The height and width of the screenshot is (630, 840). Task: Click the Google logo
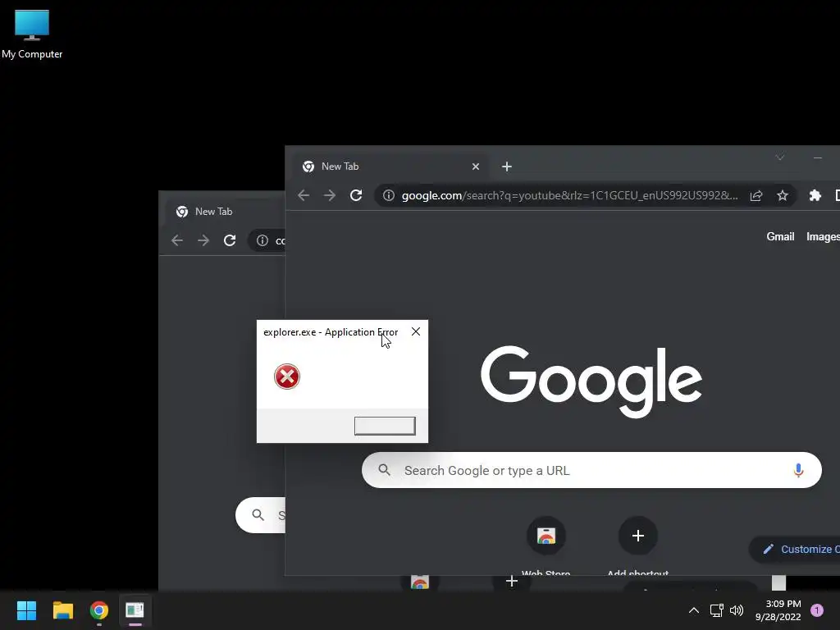(591, 381)
